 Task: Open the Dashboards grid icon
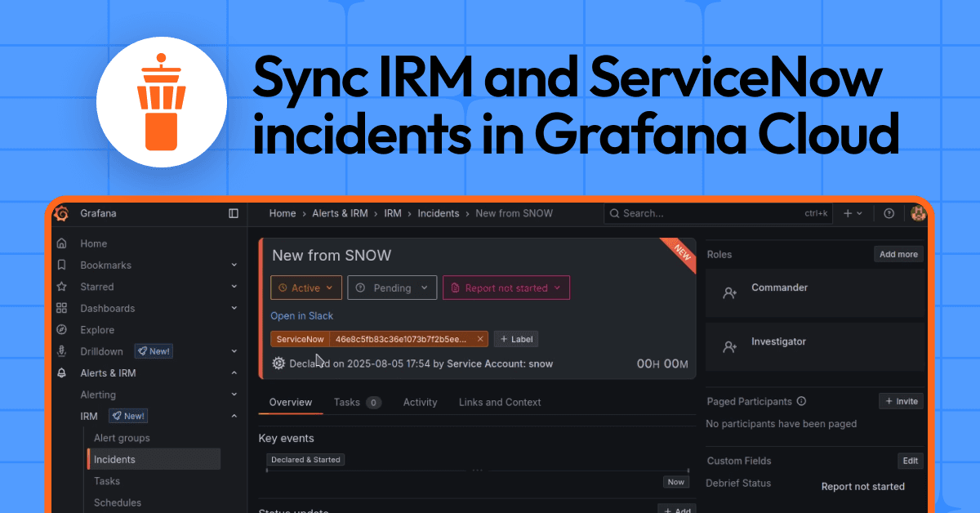point(61,308)
